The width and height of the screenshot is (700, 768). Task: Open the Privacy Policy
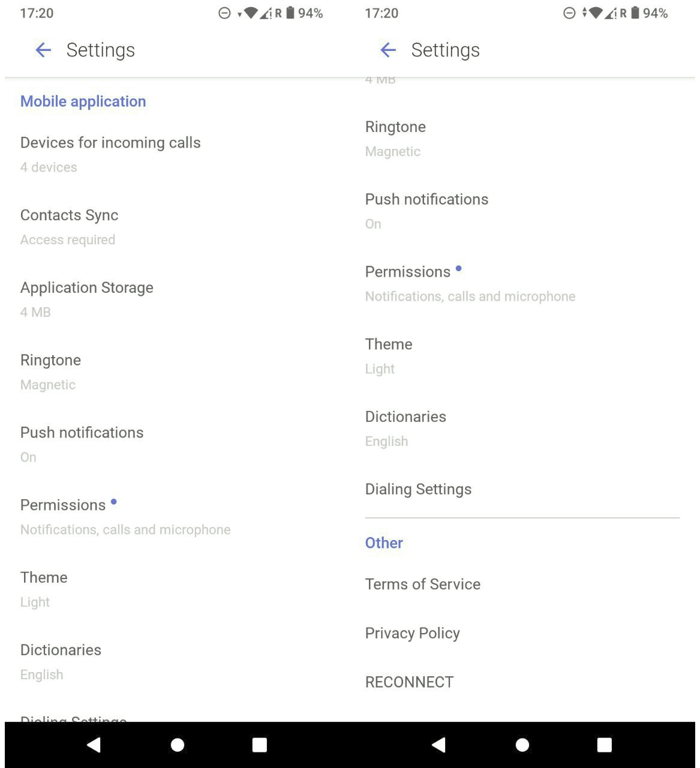tap(412, 633)
